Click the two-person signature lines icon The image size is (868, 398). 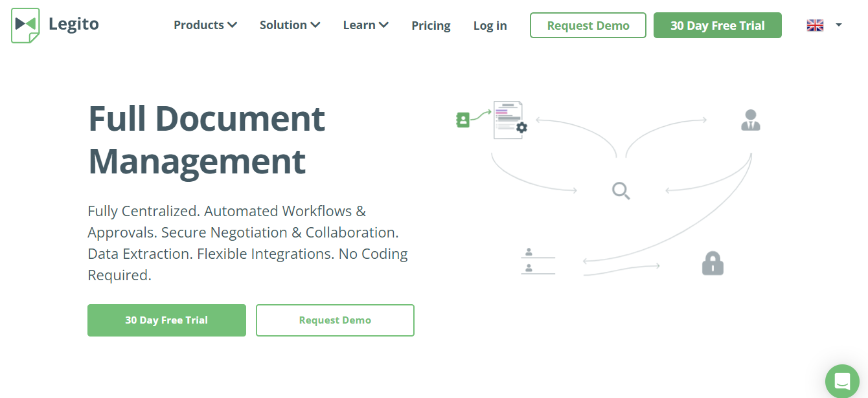(x=538, y=261)
